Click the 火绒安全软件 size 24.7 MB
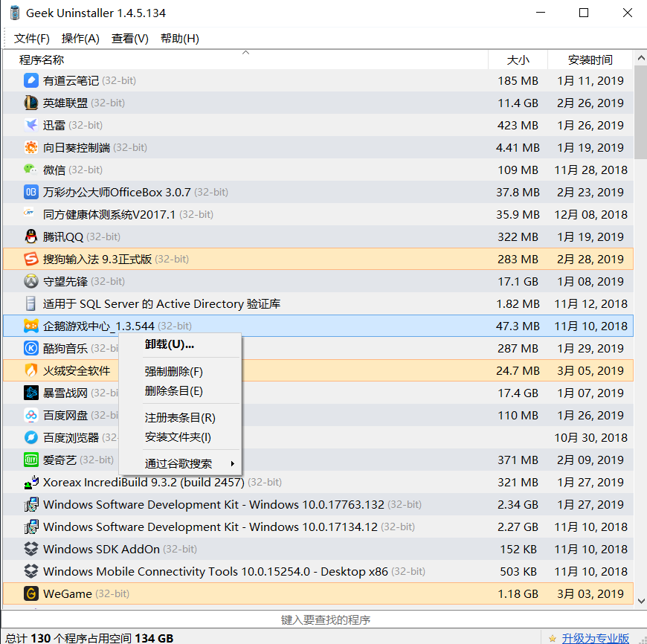The height and width of the screenshot is (644, 647). [x=518, y=370]
